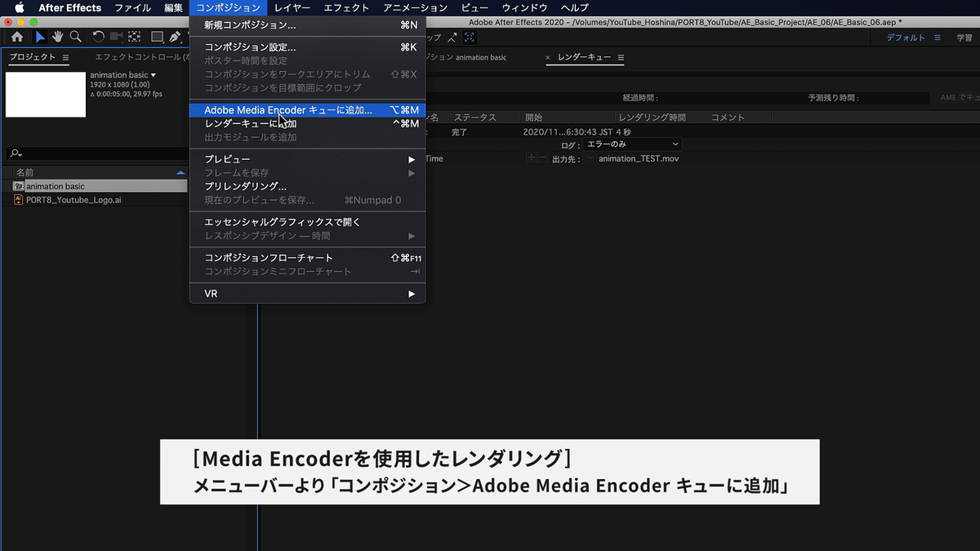Open the ビュー menu
980x551 pixels.
(x=474, y=7)
